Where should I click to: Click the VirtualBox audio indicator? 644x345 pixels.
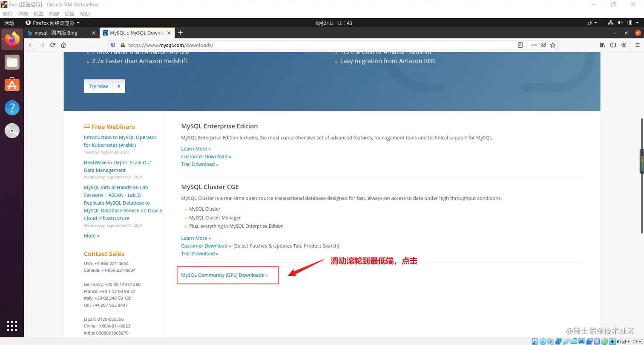(x=551, y=341)
